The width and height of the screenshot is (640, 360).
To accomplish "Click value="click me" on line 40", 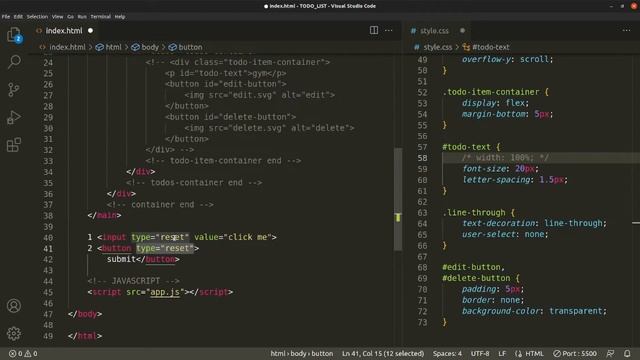I will [x=233, y=237].
